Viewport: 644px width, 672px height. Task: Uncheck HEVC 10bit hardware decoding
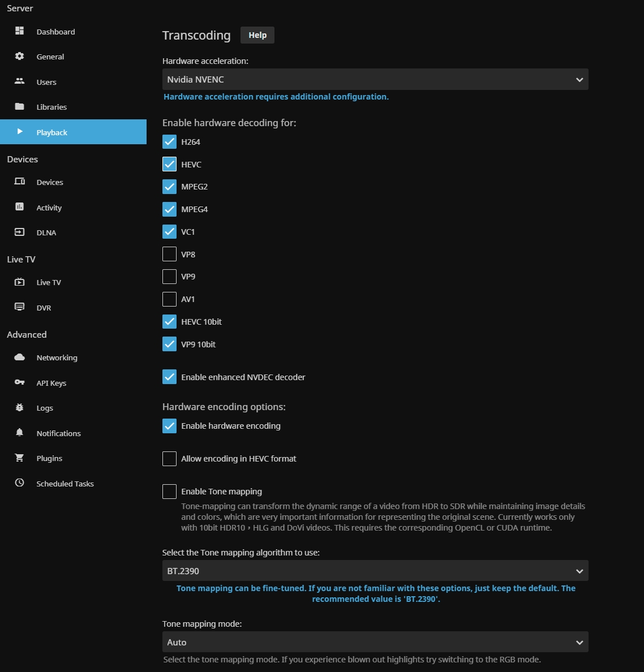point(169,321)
